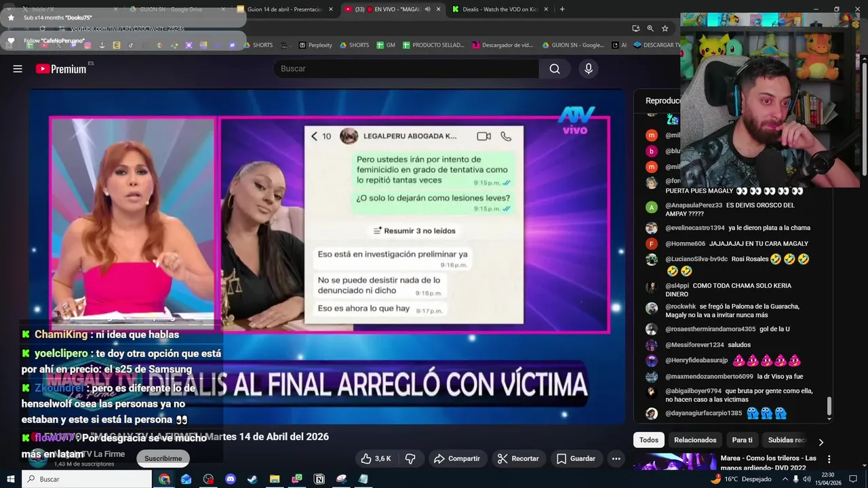868x488 pixels.
Task: Click the tray microphone icon
Action: pyautogui.click(x=796, y=479)
